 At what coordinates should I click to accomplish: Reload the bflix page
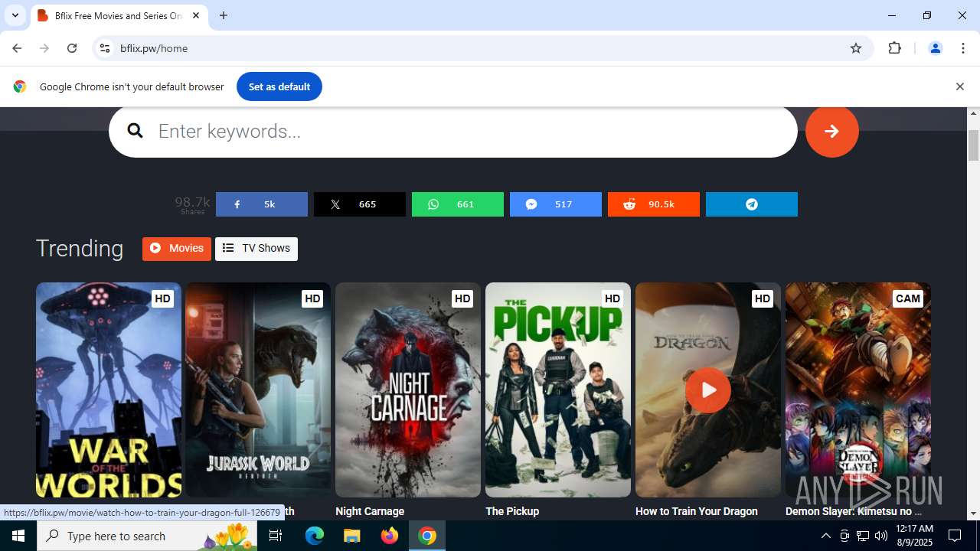(72, 48)
